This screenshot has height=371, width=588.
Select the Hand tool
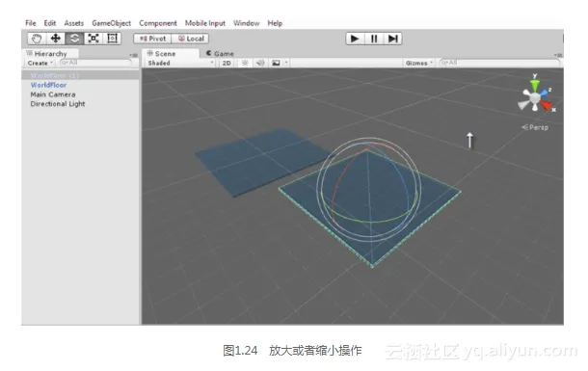(x=37, y=39)
